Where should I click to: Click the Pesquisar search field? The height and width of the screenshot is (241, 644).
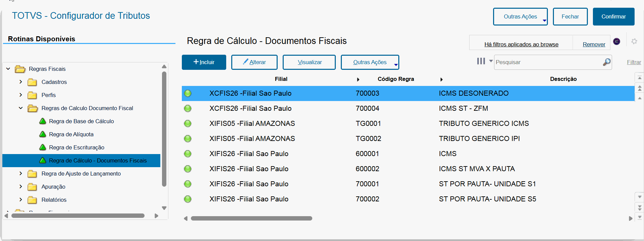click(548, 62)
